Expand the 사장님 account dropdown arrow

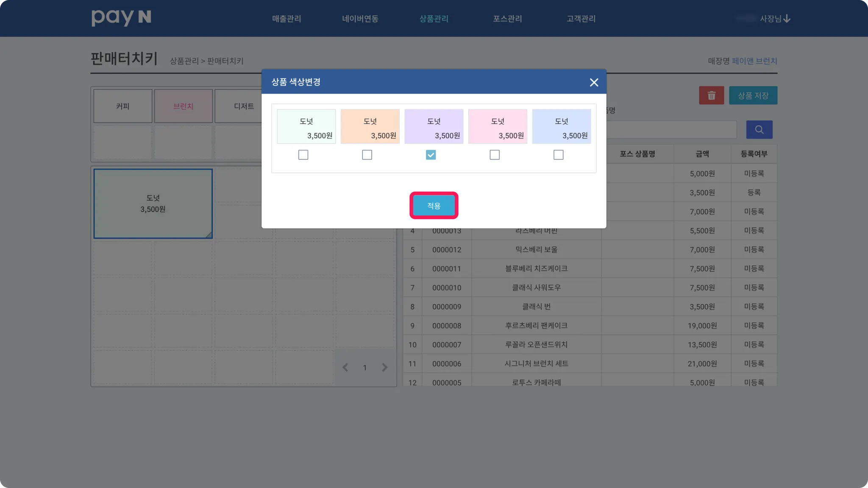click(787, 19)
